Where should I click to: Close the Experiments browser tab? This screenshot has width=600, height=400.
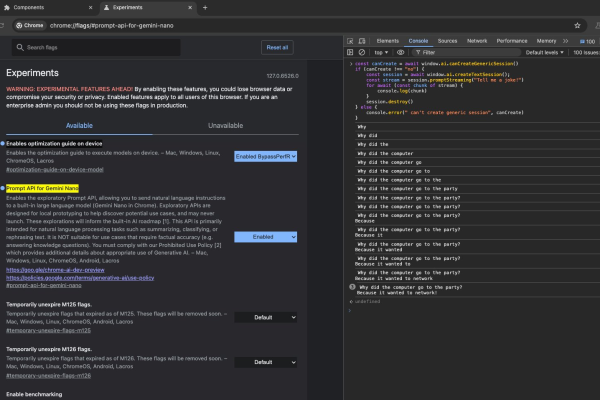pyautogui.click(x=190, y=7)
